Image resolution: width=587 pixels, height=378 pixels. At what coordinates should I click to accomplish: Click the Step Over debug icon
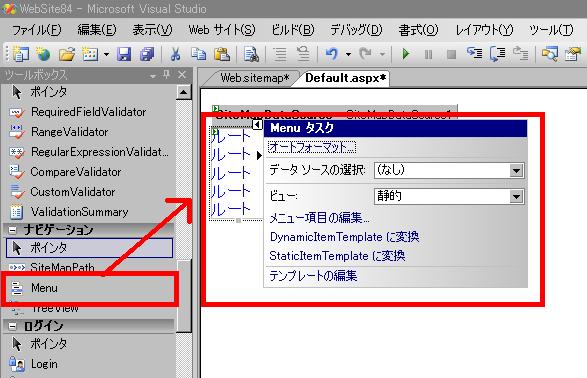[x=498, y=55]
